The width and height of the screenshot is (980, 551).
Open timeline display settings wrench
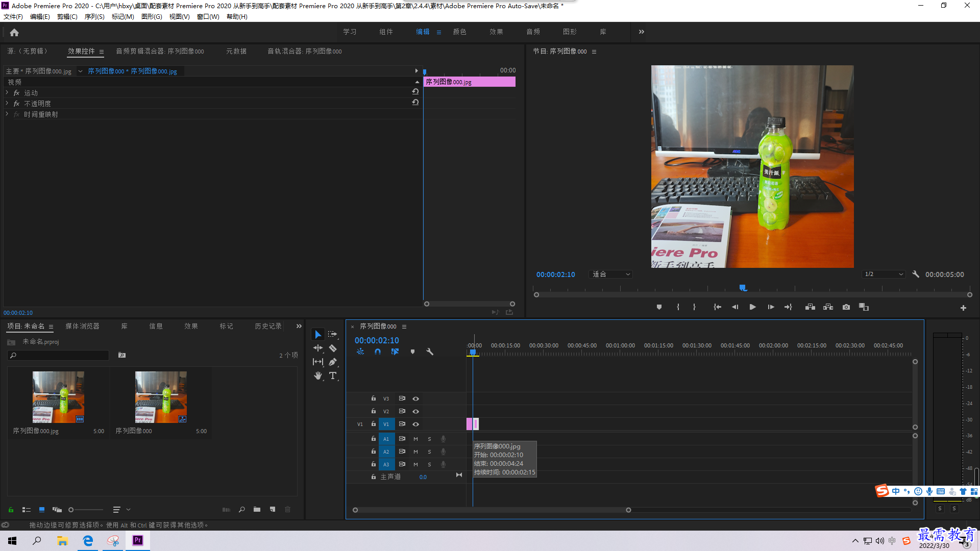pyautogui.click(x=430, y=352)
